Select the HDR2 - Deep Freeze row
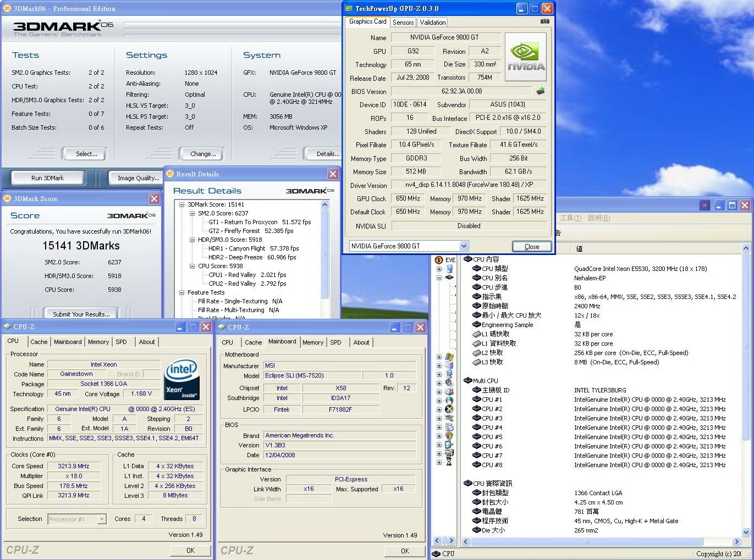This screenshot has width=754, height=560. [251, 257]
